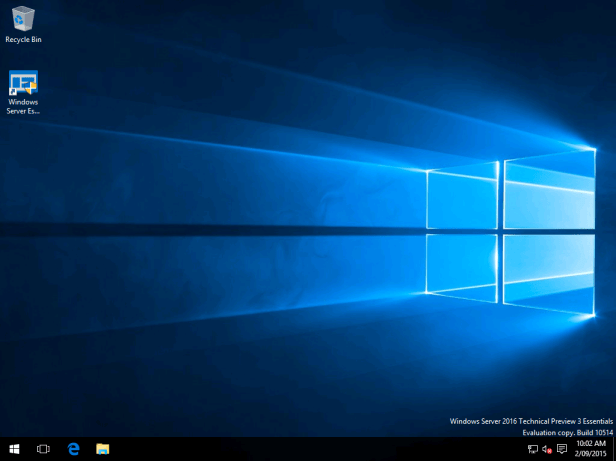Select the Recycle Bin desktop icon
Screen dimensions: 616x461
(x=23, y=18)
